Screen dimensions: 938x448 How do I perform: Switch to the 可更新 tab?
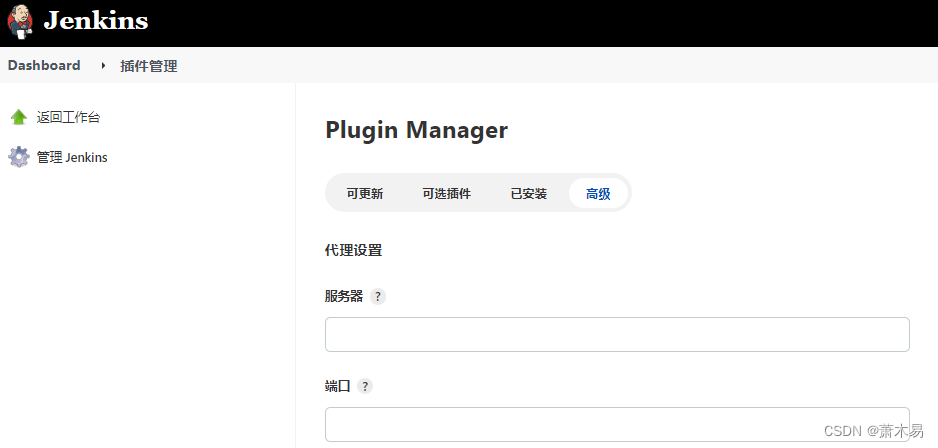pos(365,193)
